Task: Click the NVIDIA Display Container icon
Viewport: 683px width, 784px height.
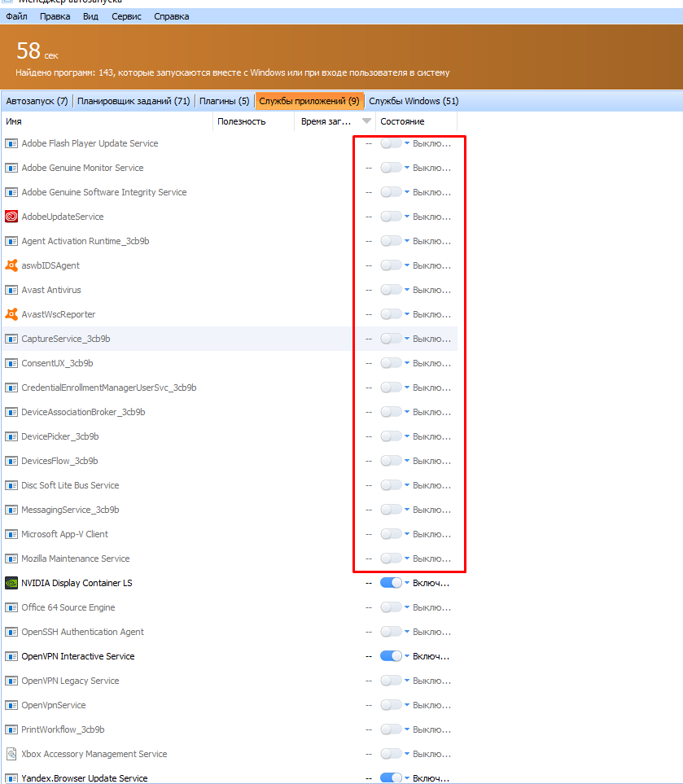Action: (11, 583)
